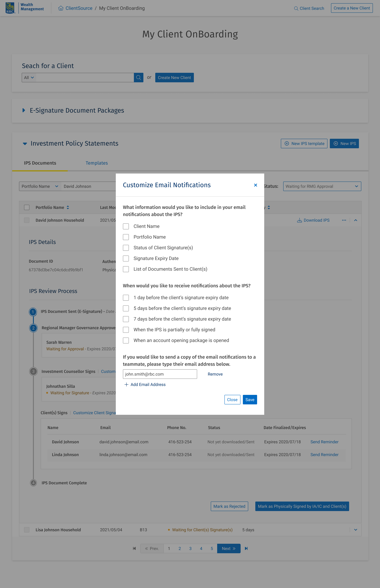The width and height of the screenshot is (380, 588).
Task: Open the Status filter dropdown
Action: point(322,186)
